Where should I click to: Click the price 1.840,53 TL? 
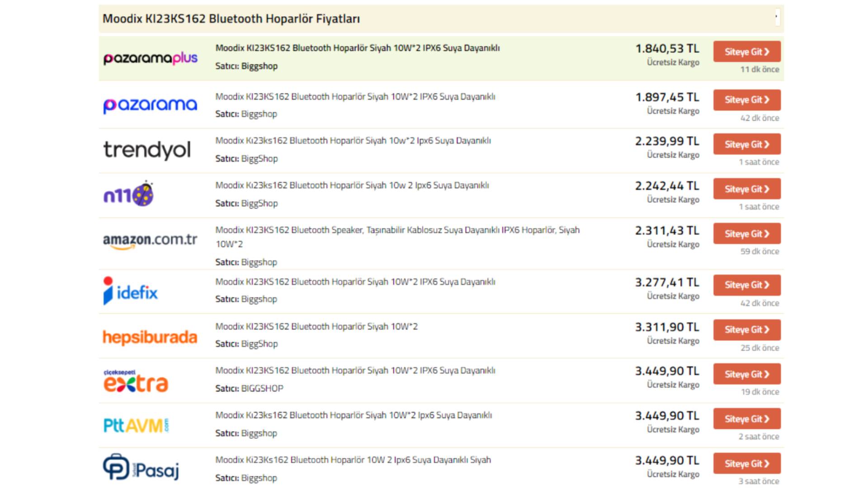pos(667,48)
